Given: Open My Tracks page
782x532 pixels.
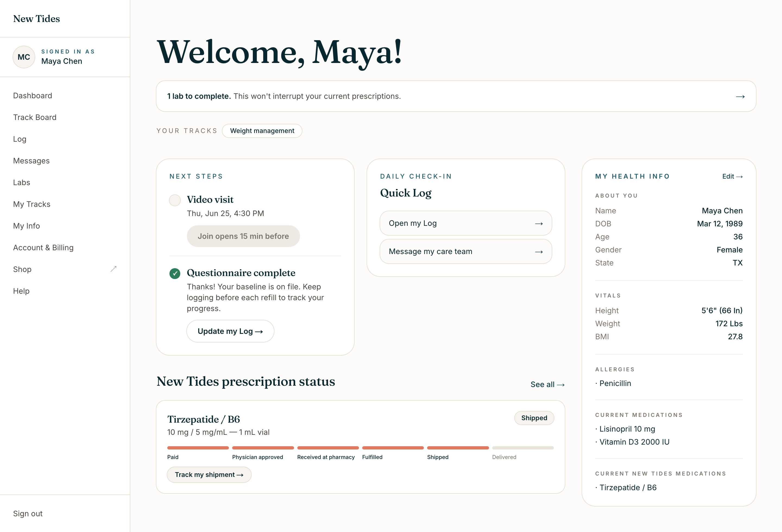Looking at the screenshot, I should 31,204.
